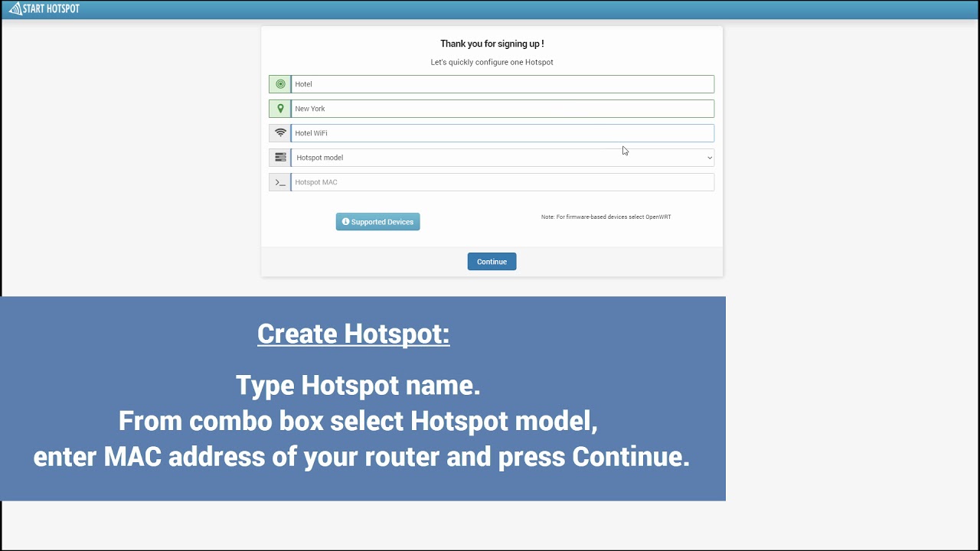Click the Start Hotspot logo
Image resolution: width=980 pixels, height=551 pixels.
point(44,9)
